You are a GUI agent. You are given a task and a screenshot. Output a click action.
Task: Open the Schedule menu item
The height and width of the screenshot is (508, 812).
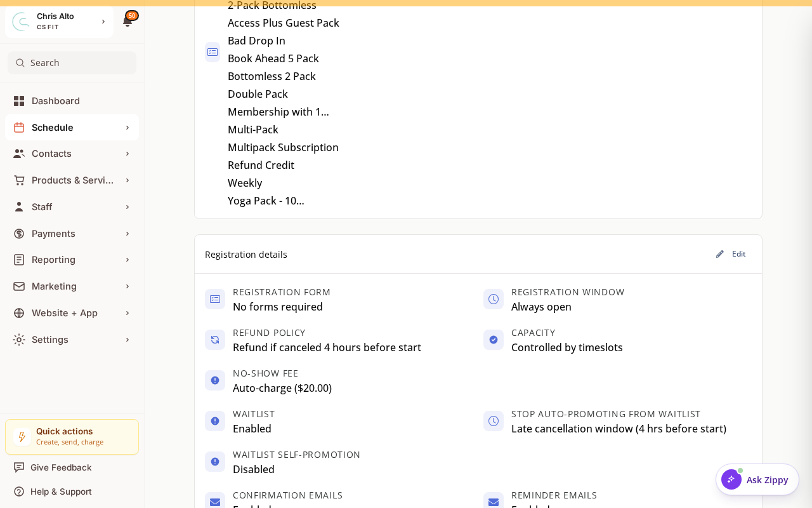point(72,128)
